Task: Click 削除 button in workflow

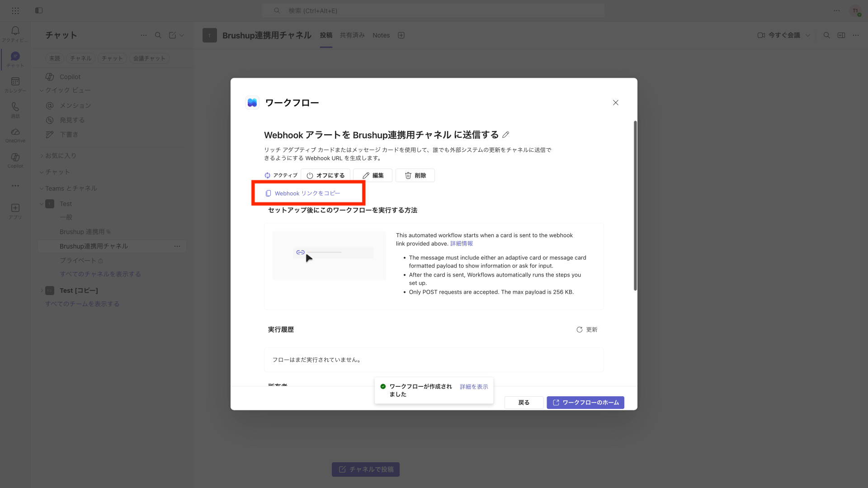Action: coord(415,175)
